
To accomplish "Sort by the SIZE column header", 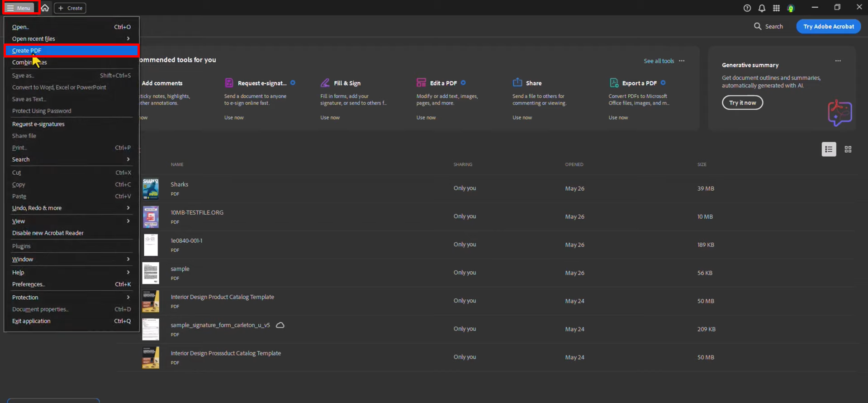I will [702, 164].
